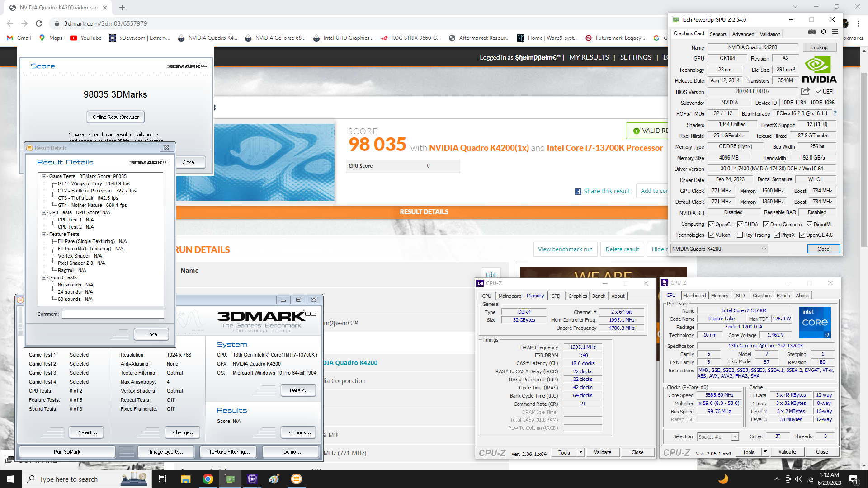
Task: Click in the Comment input field
Action: [x=113, y=314]
